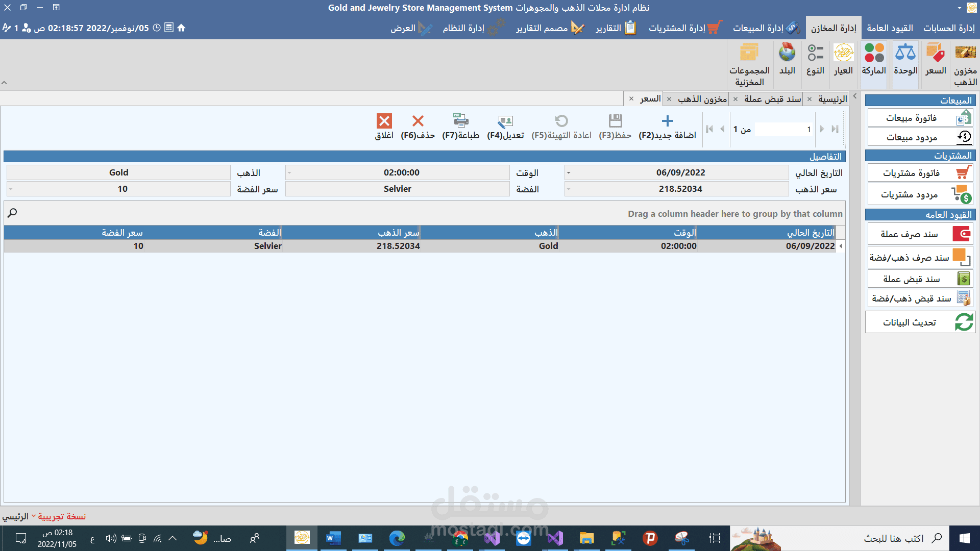The image size is (980, 551).
Task: Expand the time dropdown 02:00:00
Action: point(289,173)
